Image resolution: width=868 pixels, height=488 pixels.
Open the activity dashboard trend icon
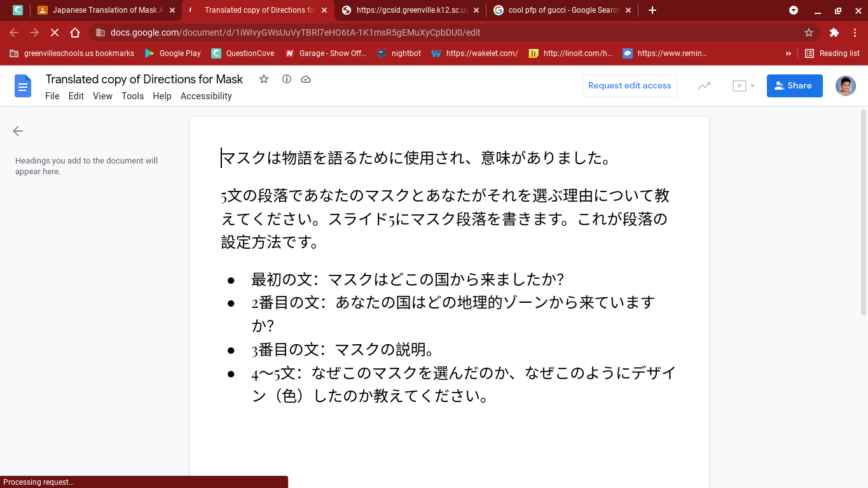[x=704, y=86]
